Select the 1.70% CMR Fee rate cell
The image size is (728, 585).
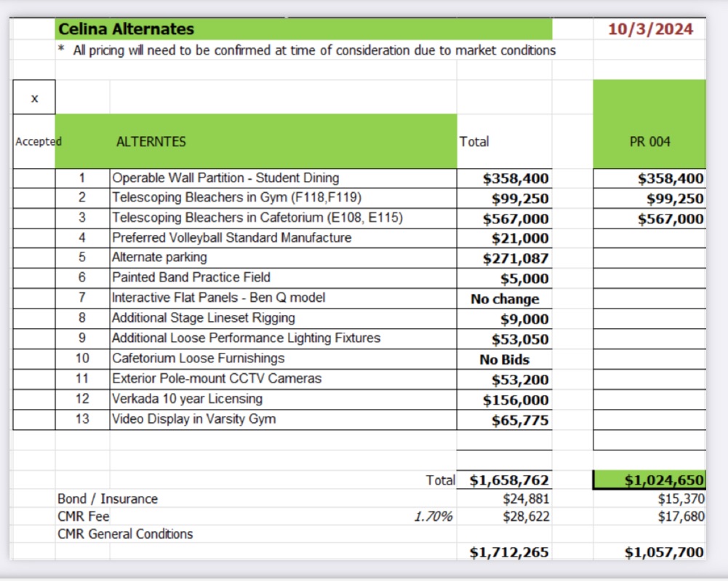(x=433, y=517)
